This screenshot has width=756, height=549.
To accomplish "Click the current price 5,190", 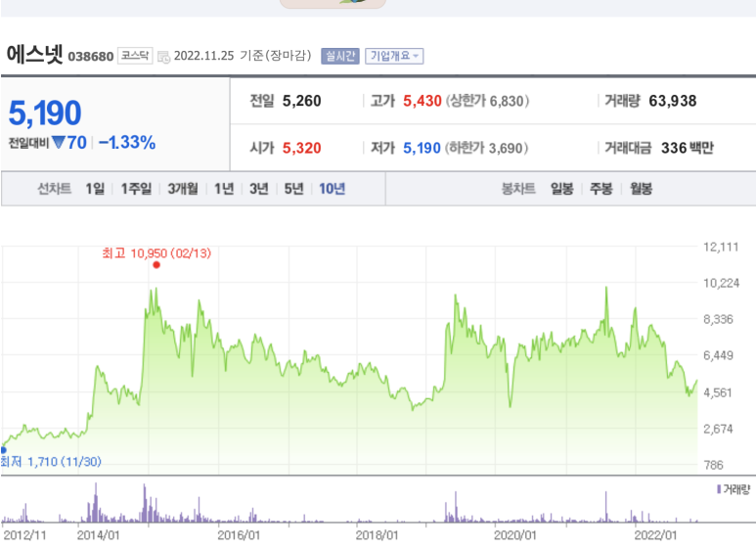I will (x=45, y=113).
